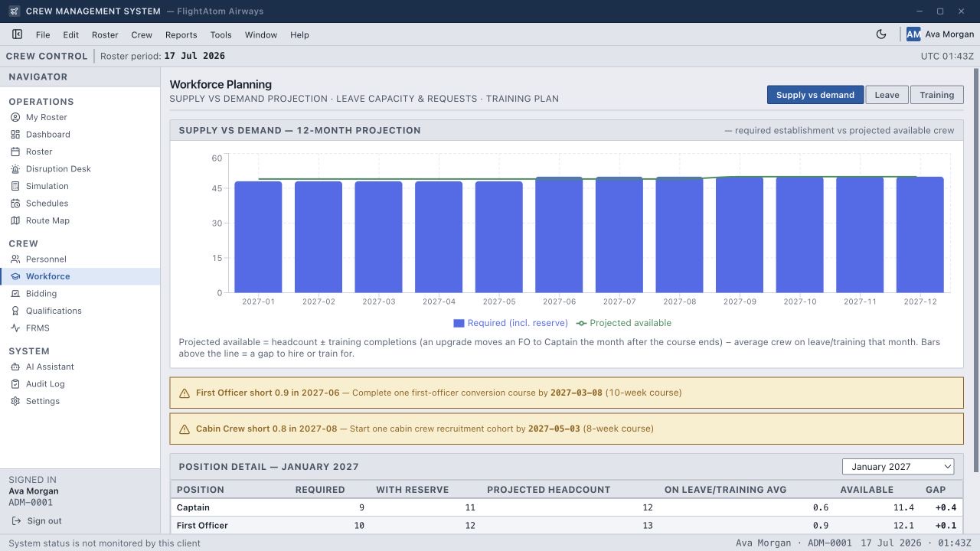980x551 pixels.
Task: Click the Cabin Crew warning triangle icon
Action: click(x=184, y=429)
